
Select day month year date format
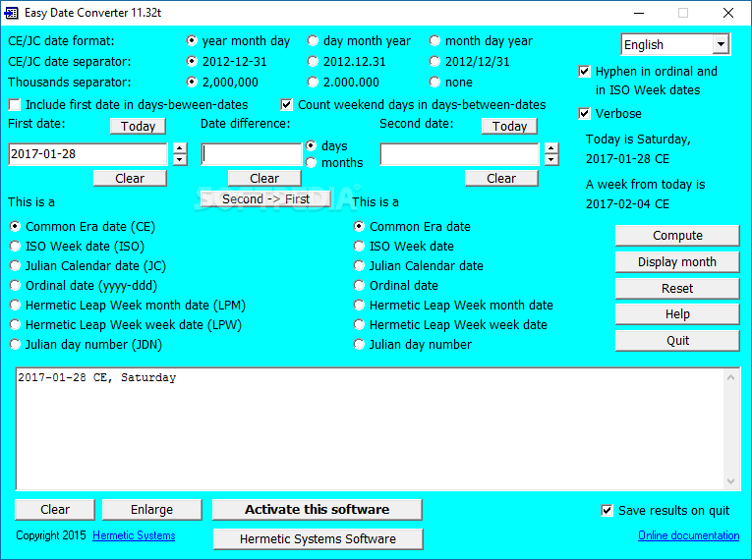click(x=313, y=41)
